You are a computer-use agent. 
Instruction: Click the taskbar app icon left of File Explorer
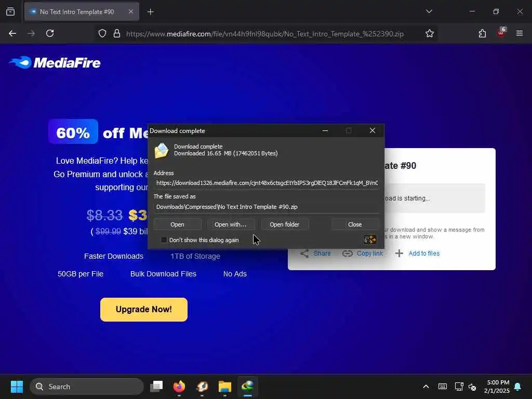202,387
